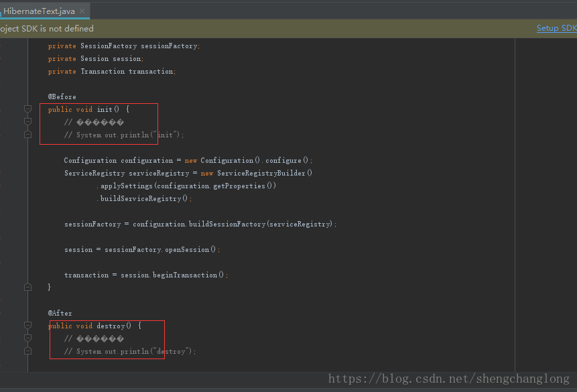Click the "new Configuration().configure();" line

coord(188,160)
